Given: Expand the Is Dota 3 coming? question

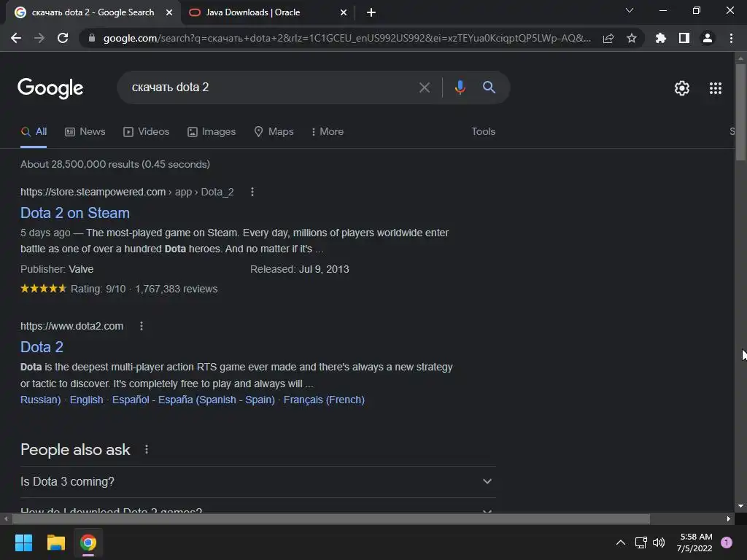Looking at the screenshot, I should 258,482.
